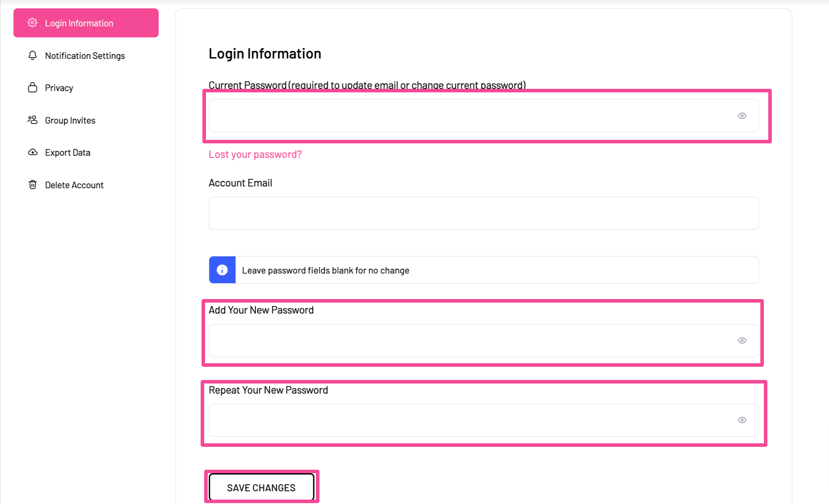Open the Notification Settings section
Image resolution: width=829 pixels, height=504 pixels.
[x=85, y=56]
